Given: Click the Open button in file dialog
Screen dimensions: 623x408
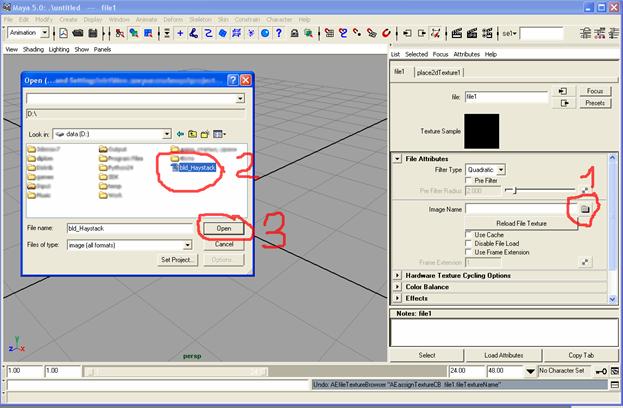Looking at the screenshot, I should tap(224, 228).
